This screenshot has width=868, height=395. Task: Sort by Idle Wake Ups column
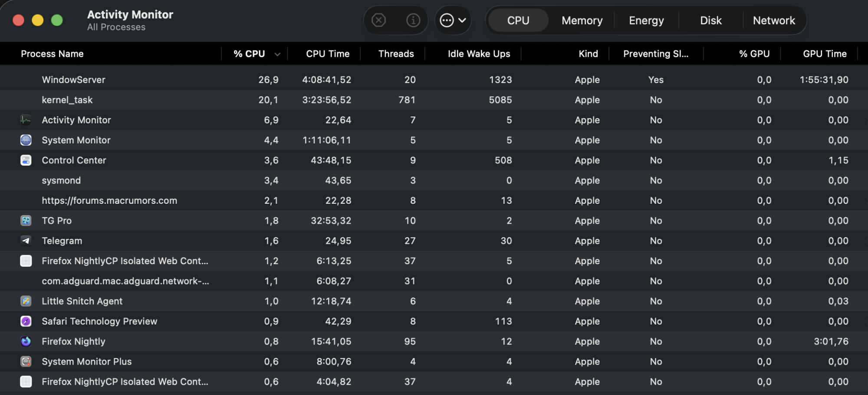479,54
